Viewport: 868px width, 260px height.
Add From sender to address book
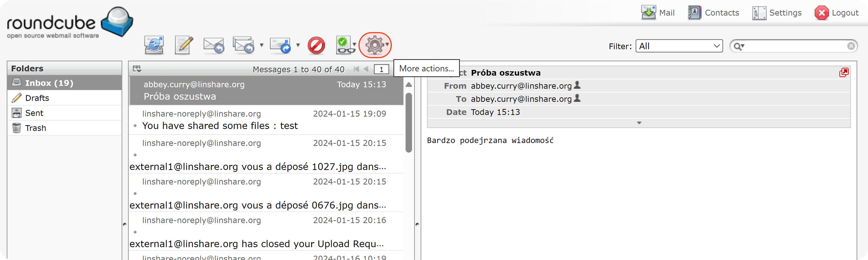coord(577,85)
